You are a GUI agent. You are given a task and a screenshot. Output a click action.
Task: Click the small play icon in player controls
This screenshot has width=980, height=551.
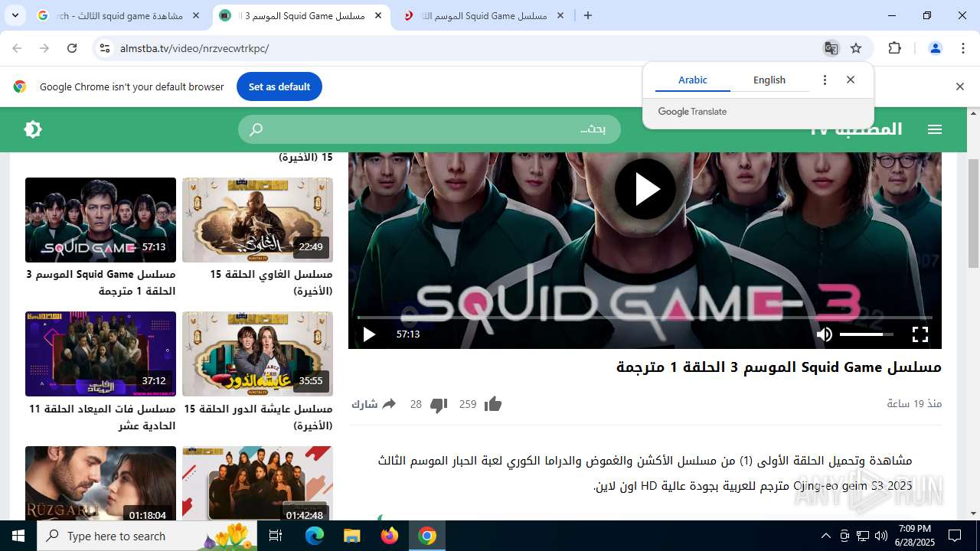(369, 334)
